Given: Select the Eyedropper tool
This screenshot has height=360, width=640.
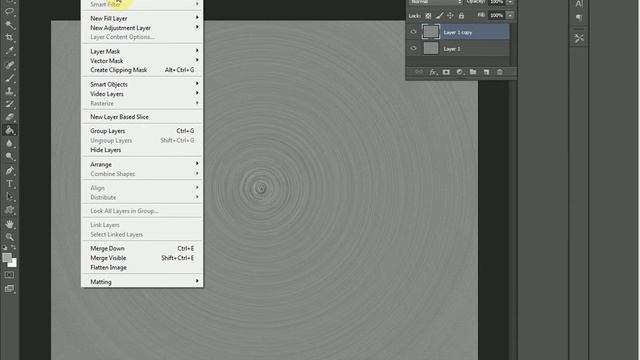Looking at the screenshot, I should [9, 51].
